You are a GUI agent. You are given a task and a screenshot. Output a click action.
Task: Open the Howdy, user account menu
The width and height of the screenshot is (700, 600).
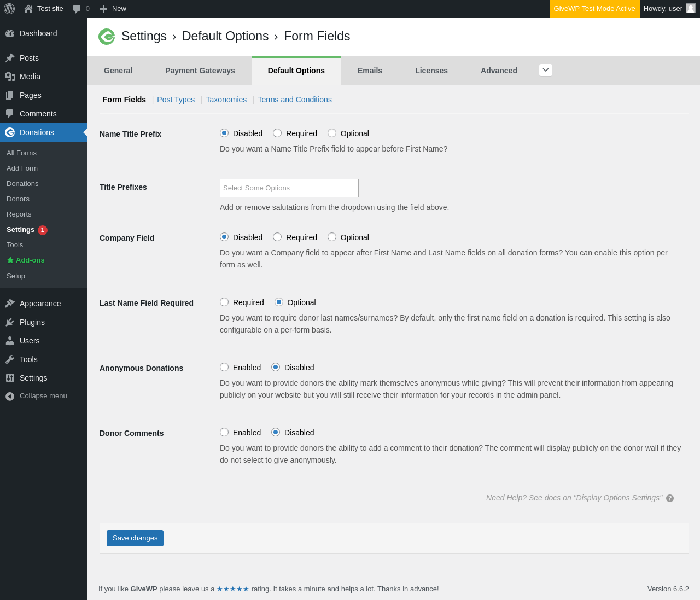[669, 9]
